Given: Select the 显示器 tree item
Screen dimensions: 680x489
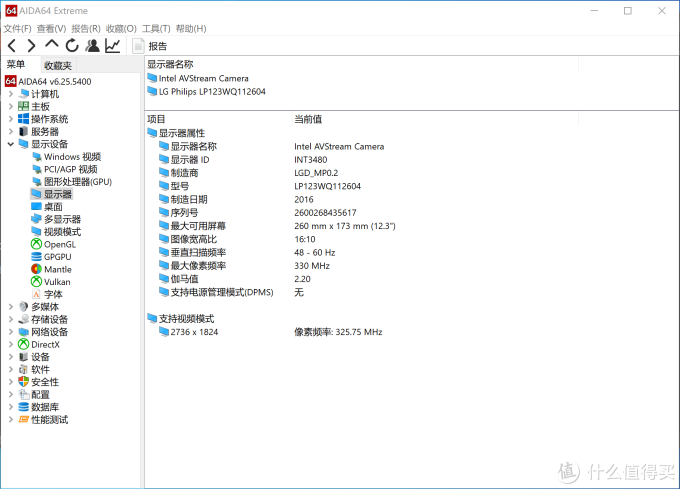Looking at the screenshot, I should 52,194.
